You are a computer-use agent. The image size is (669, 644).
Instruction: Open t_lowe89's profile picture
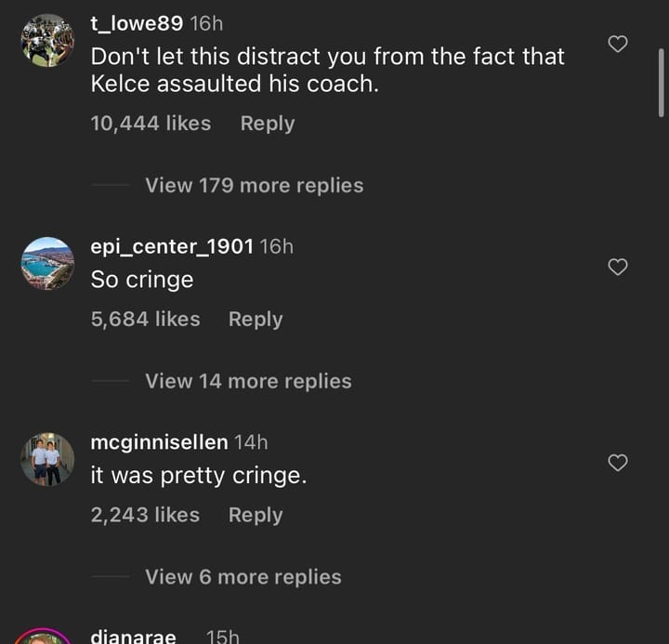[47, 42]
